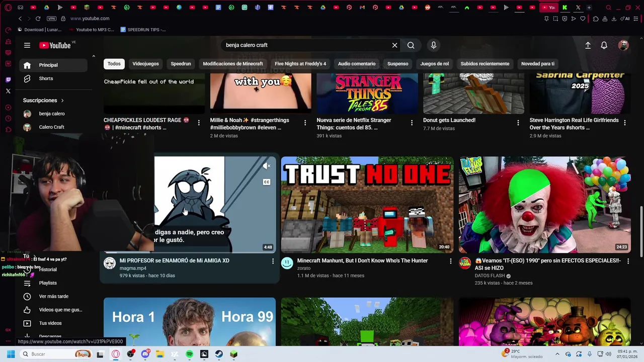Open the upload video button
Image resolution: width=644 pixels, height=362 pixels.
(x=588, y=45)
